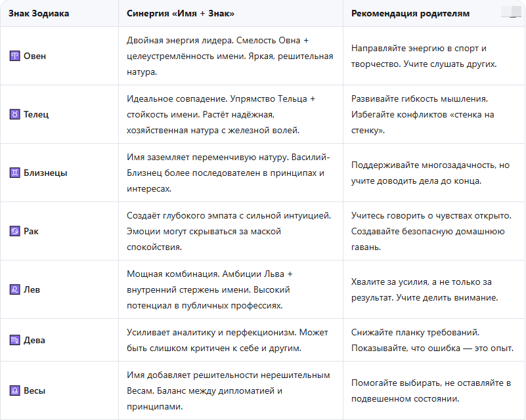Click the «Весы» sign label
526x420 pixels.
tap(34, 391)
